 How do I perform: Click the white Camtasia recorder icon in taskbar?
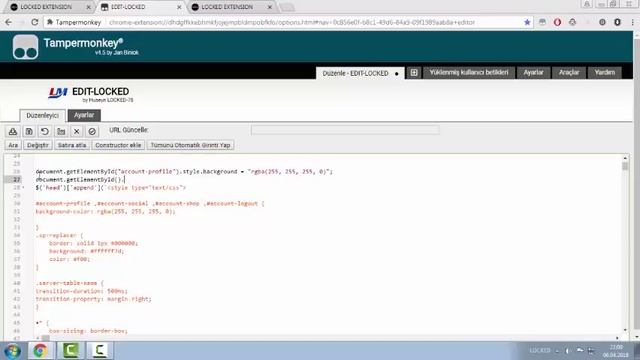click(100, 351)
